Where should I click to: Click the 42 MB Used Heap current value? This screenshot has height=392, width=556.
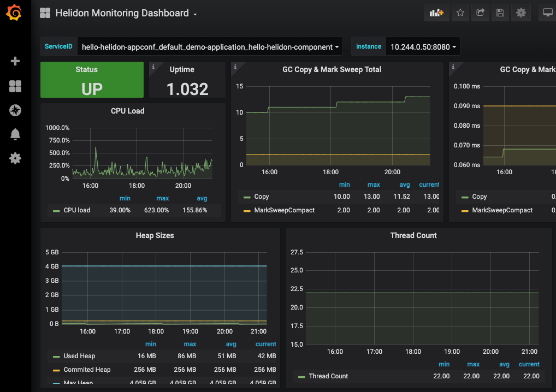click(267, 356)
